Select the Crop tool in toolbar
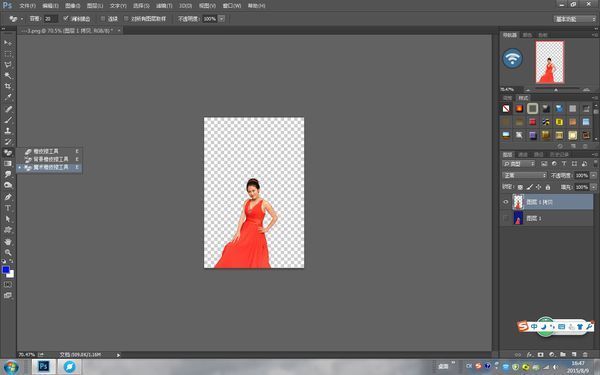 8,86
